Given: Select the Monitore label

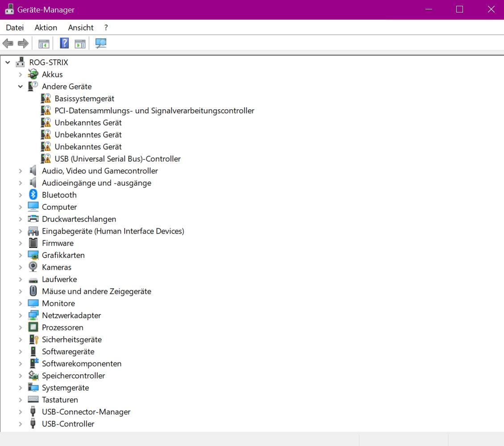Looking at the screenshot, I should [x=58, y=303].
